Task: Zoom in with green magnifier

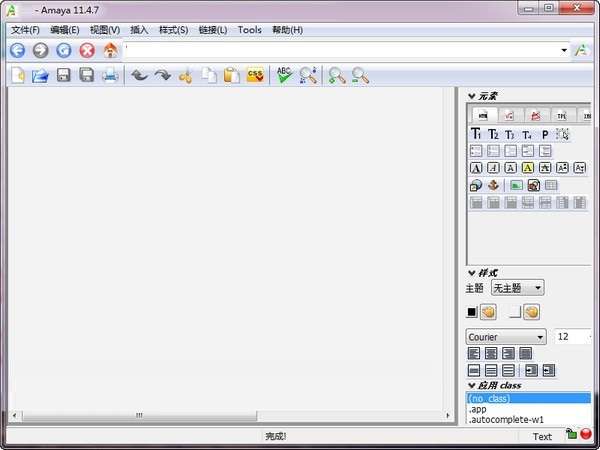Action: point(337,75)
